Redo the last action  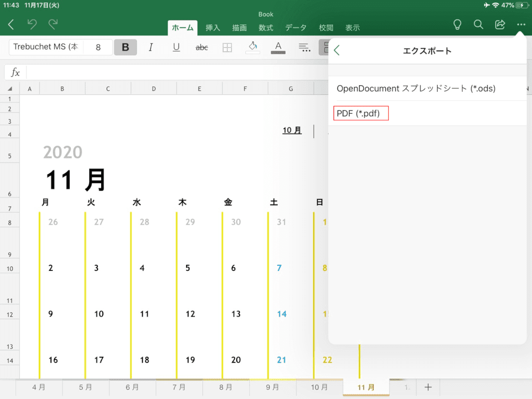(x=53, y=24)
